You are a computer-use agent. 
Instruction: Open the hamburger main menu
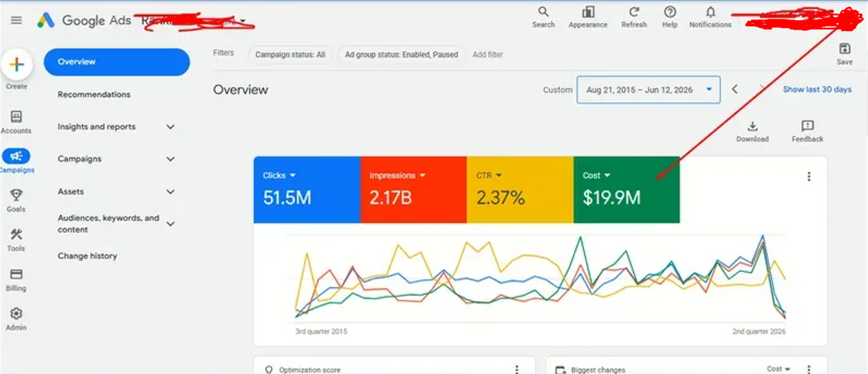16,20
